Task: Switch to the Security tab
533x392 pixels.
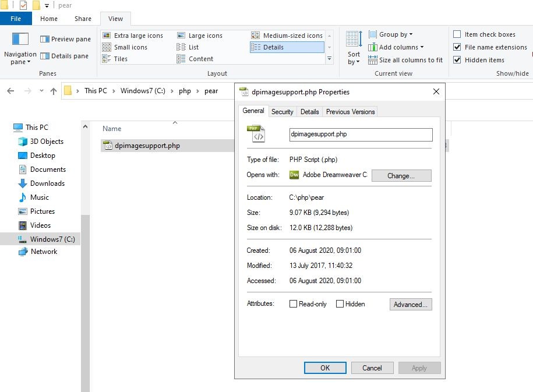Action: click(x=282, y=112)
